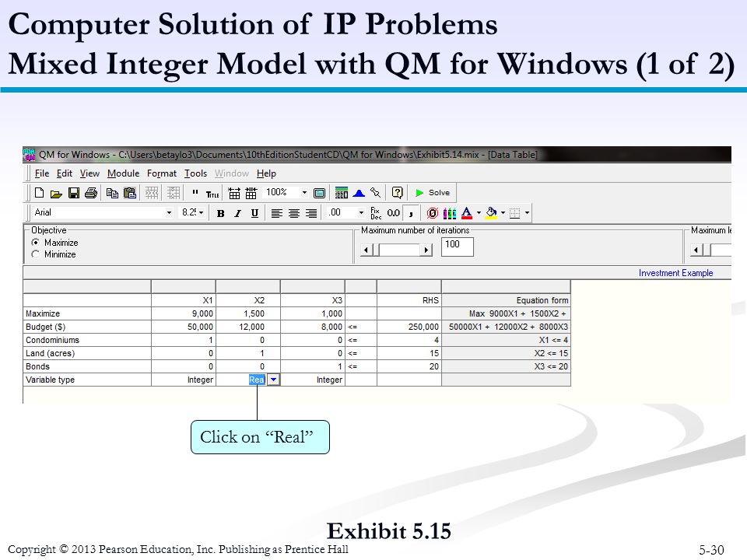Click the pin annotation icon

click(375, 193)
